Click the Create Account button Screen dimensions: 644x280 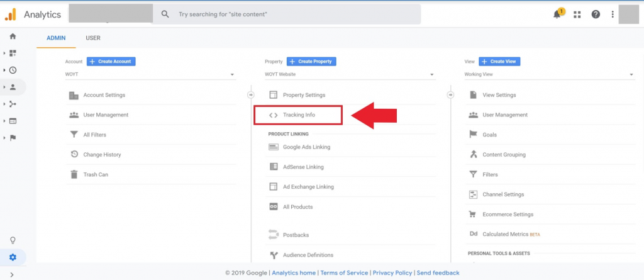tap(111, 61)
